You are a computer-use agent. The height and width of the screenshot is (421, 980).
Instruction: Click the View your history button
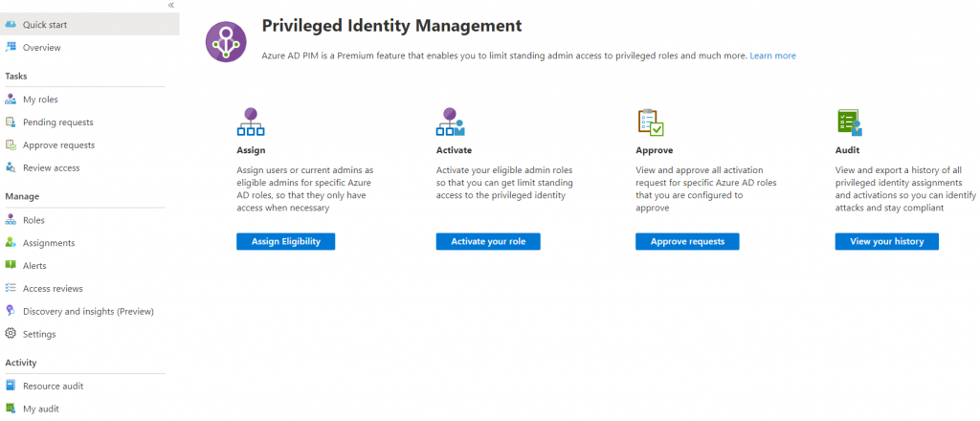(x=887, y=242)
